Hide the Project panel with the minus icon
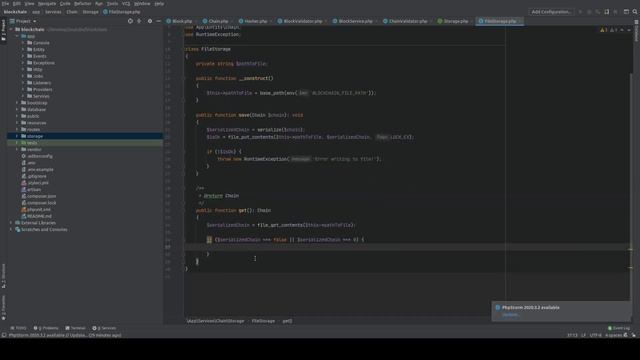The height and width of the screenshot is (360, 640). [x=158, y=21]
